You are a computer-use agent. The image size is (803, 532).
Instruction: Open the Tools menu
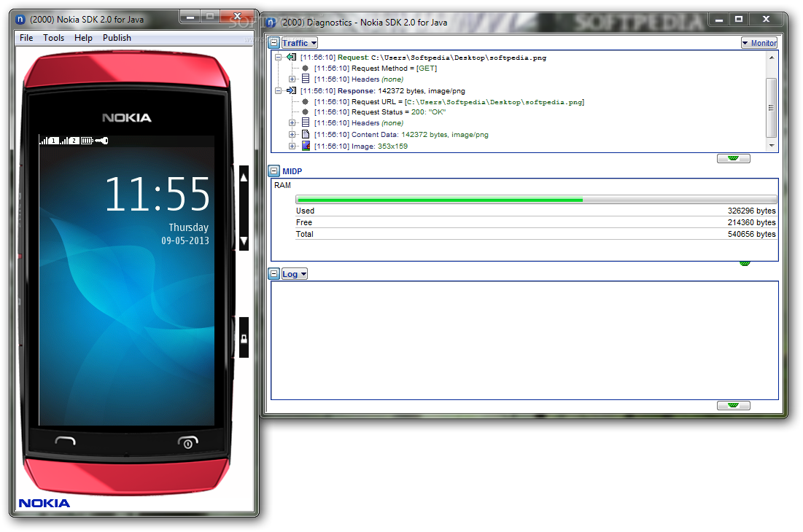point(54,38)
